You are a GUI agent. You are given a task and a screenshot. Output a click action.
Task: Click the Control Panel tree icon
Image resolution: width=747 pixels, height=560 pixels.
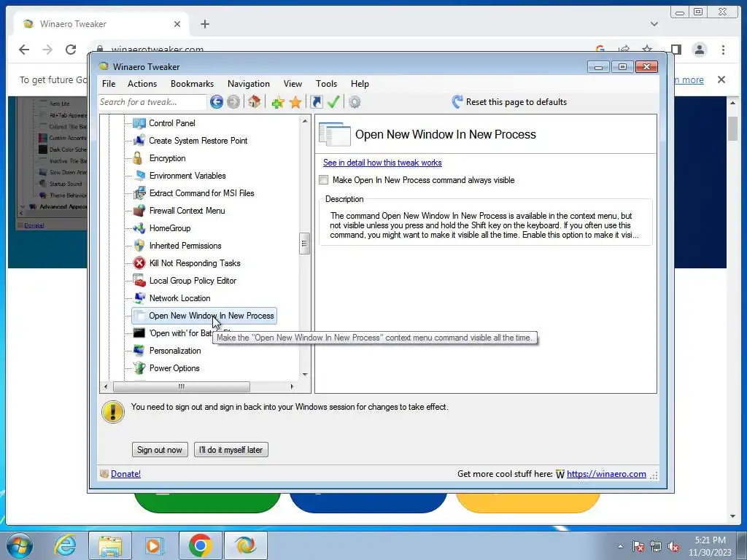pyautogui.click(x=139, y=122)
